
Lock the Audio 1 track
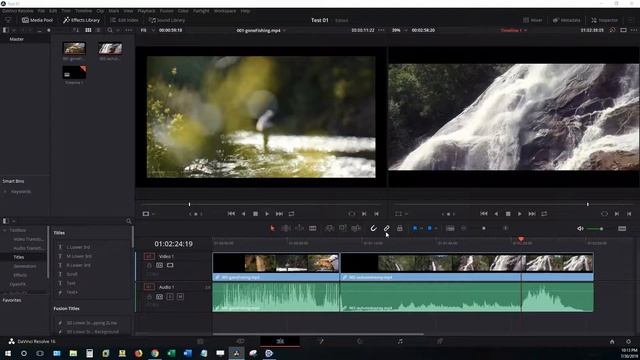click(149, 297)
